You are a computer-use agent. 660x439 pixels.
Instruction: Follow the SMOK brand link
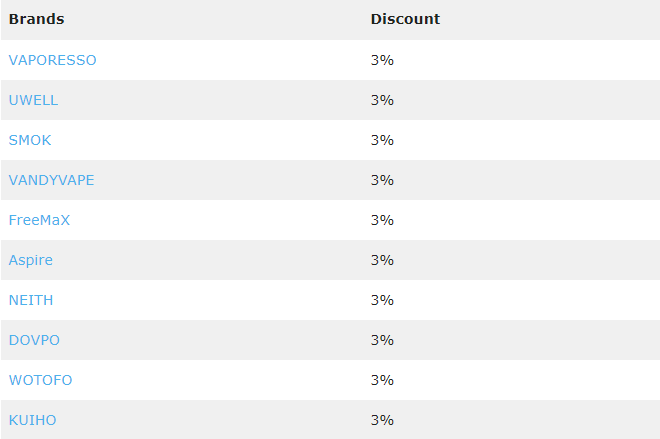coord(30,140)
